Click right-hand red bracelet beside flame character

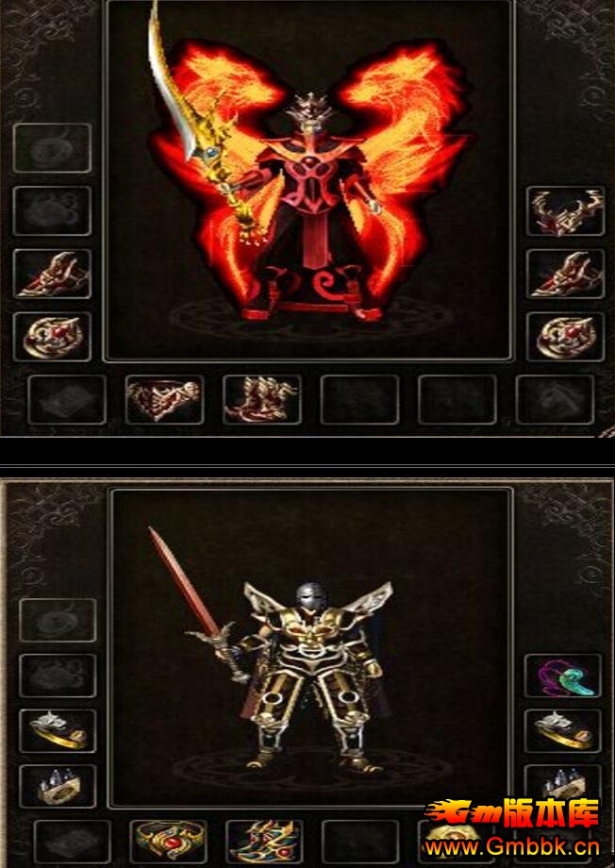[x=565, y=274]
